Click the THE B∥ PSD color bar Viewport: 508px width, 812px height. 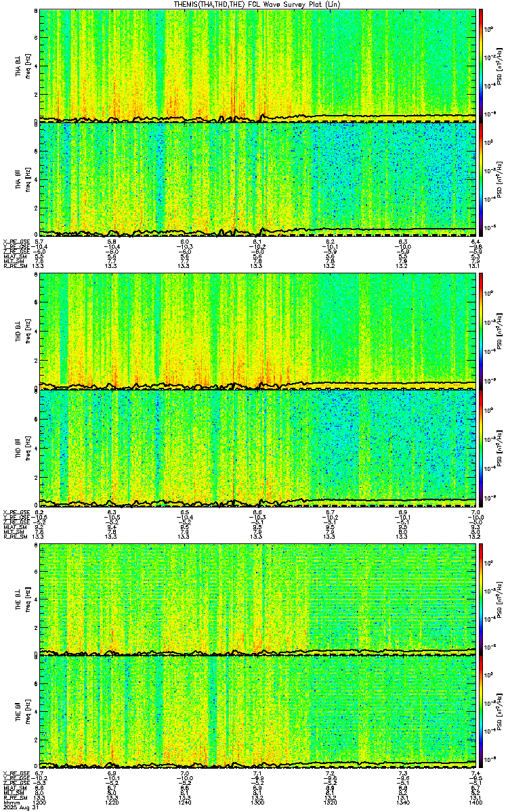click(481, 712)
